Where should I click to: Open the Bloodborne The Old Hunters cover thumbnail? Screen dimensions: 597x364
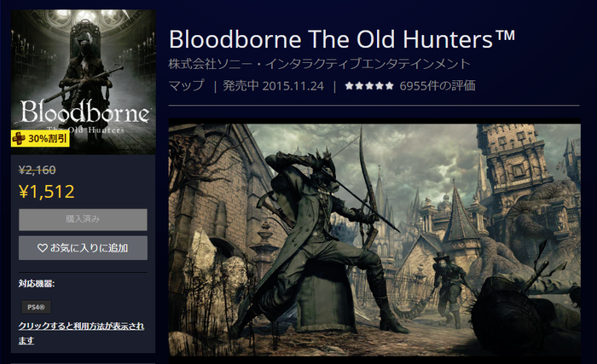(84, 82)
